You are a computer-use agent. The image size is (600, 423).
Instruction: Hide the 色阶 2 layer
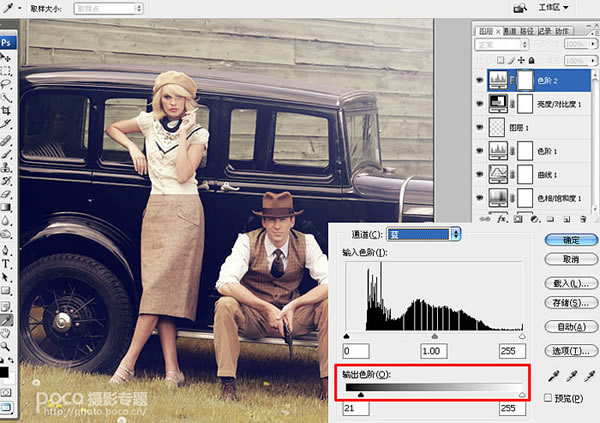click(x=482, y=80)
